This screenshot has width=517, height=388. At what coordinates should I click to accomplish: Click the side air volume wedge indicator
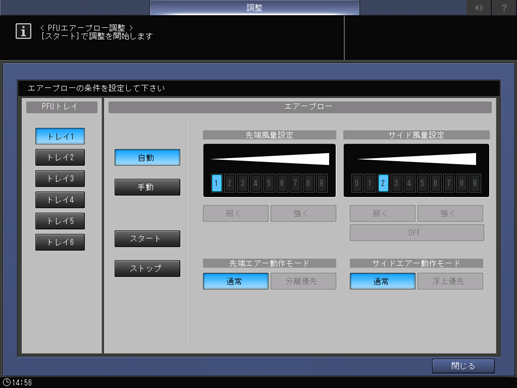pyautogui.click(x=417, y=159)
